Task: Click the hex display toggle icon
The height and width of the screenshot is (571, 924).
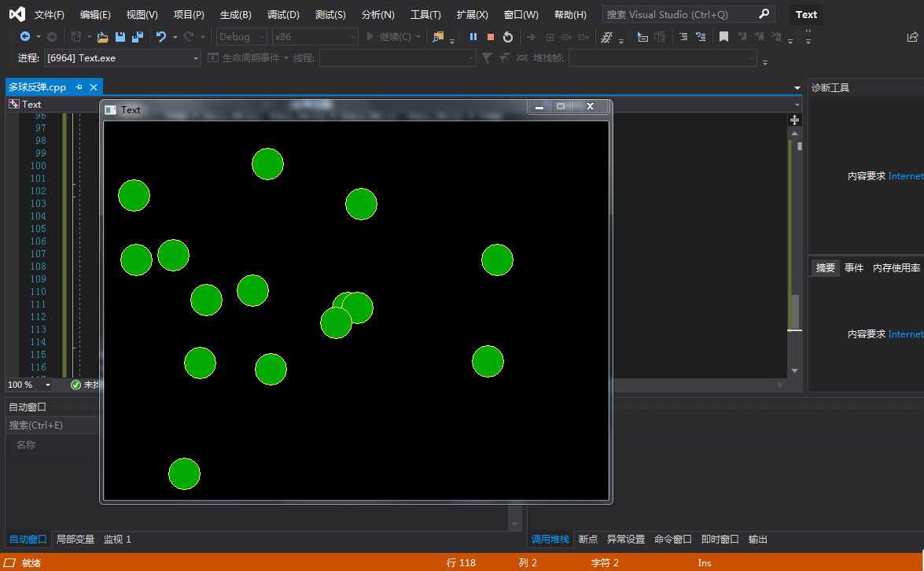Action: pyautogui.click(x=606, y=36)
